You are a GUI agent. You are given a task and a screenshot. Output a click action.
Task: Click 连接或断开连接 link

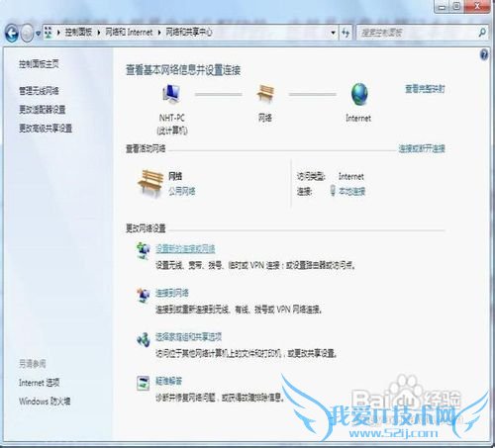click(422, 148)
